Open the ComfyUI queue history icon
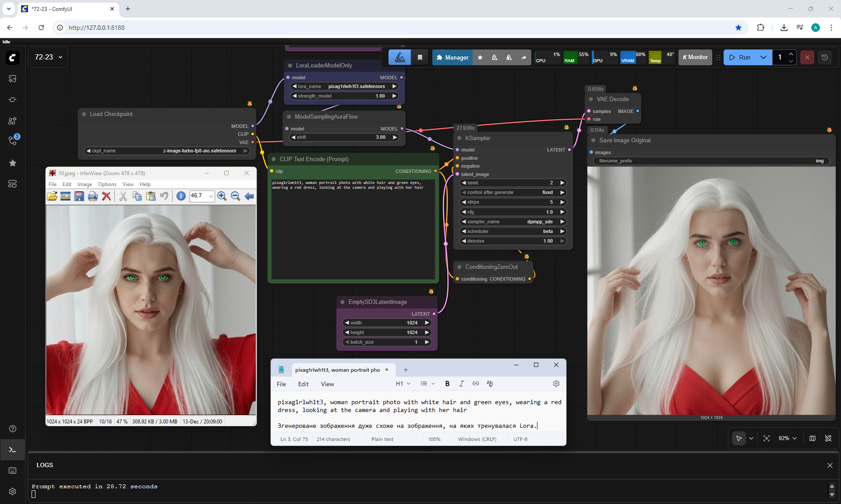Image resolution: width=841 pixels, height=504 pixels. tap(825, 57)
